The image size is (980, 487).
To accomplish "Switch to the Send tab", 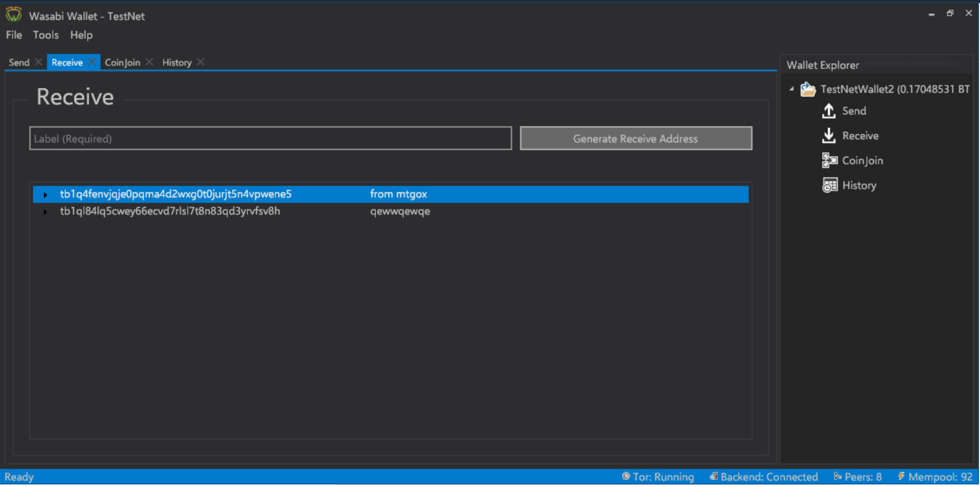I will click(19, 62).
